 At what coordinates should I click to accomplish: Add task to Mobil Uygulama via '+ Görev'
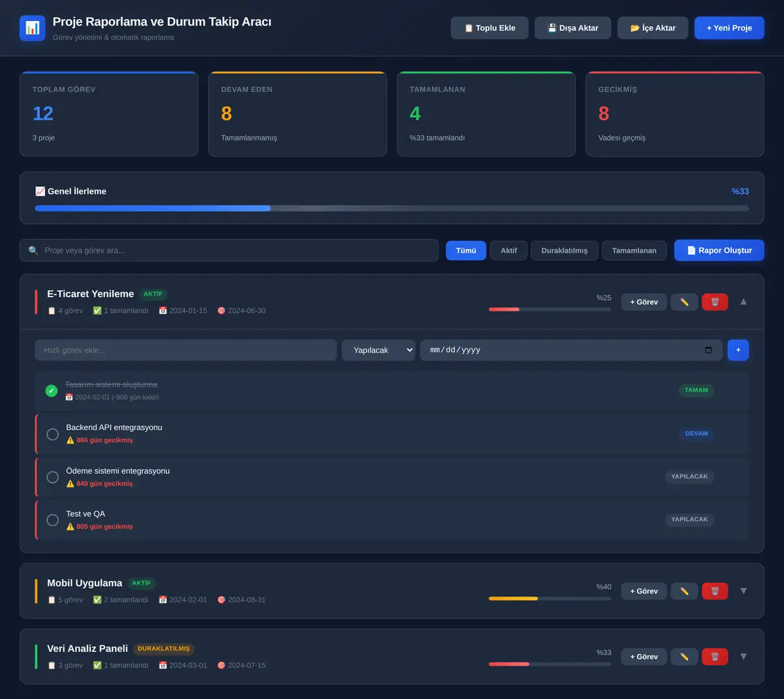[644, 591]
